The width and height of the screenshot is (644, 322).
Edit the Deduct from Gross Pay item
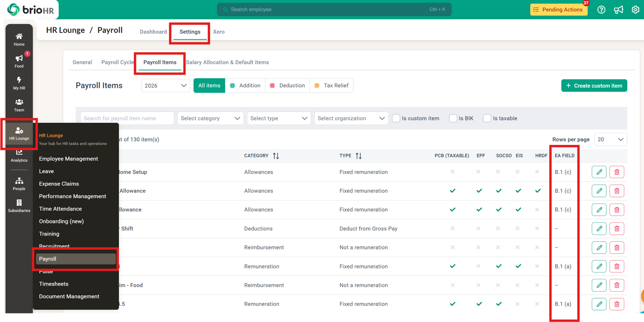pos(599,229)
